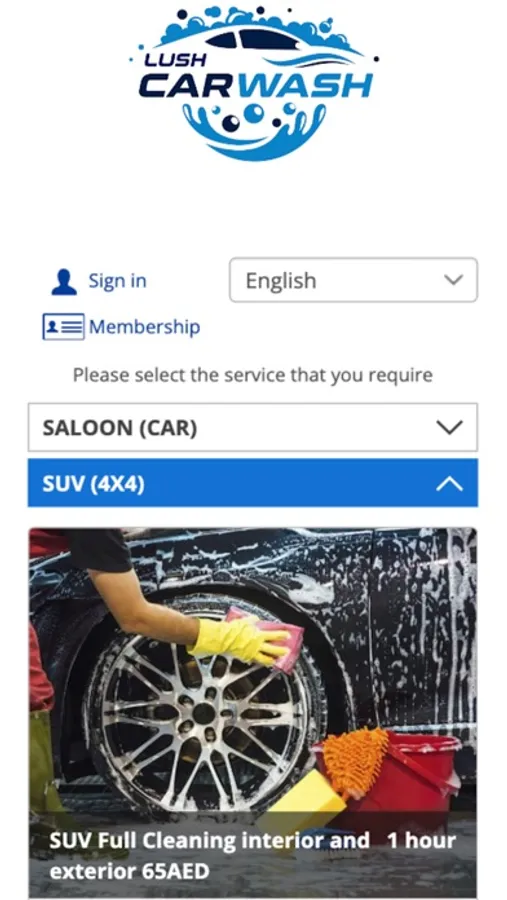The image size is (507, 900).
Task: Collapse the SUV (4X4) section
Action: point(253,483)
